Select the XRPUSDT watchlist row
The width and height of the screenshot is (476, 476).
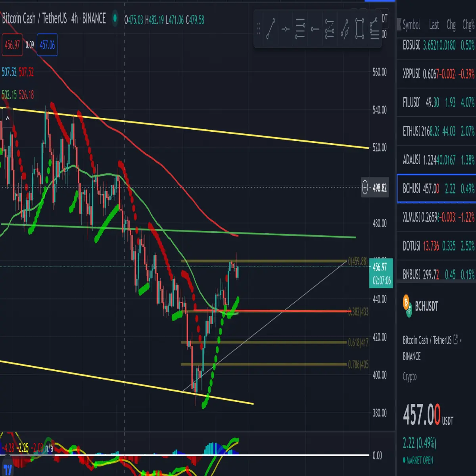(436, 74)
